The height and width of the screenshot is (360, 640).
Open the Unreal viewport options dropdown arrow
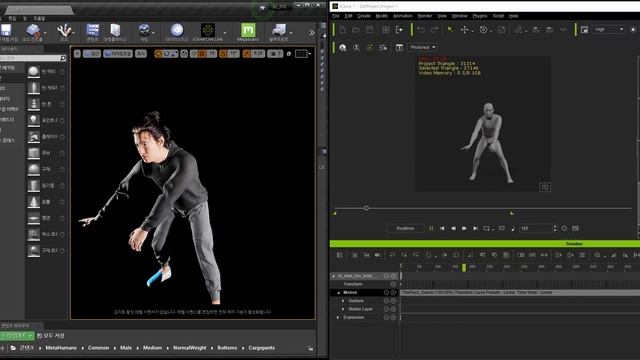77,54
